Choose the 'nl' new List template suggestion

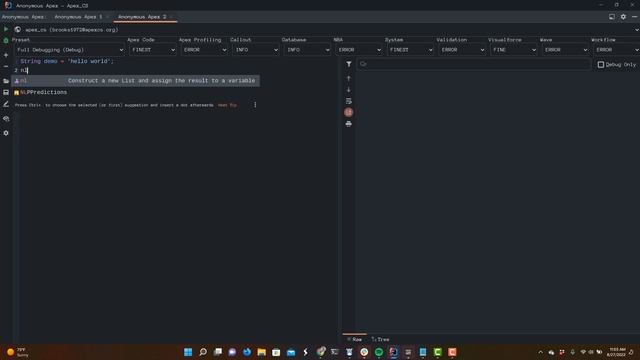tap(136, 81)
